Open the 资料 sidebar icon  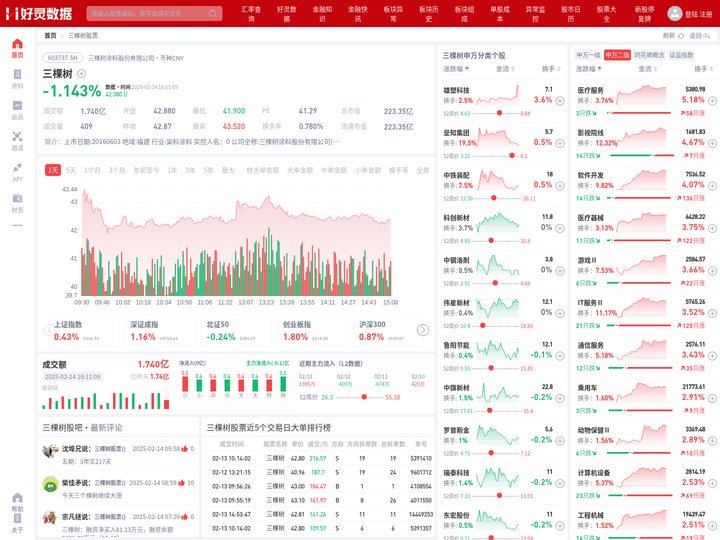point(17,75)
